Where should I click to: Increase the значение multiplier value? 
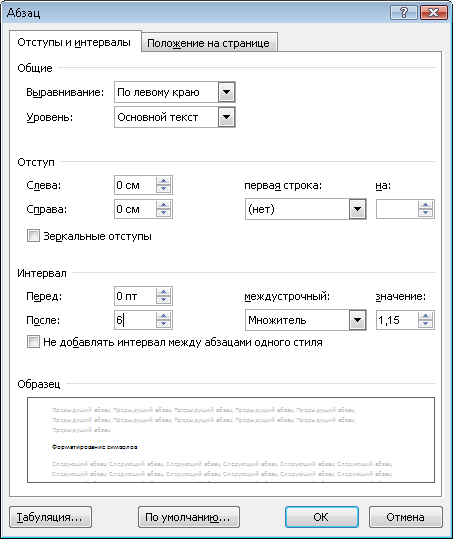pyautogui.click(x=426, y=316)
